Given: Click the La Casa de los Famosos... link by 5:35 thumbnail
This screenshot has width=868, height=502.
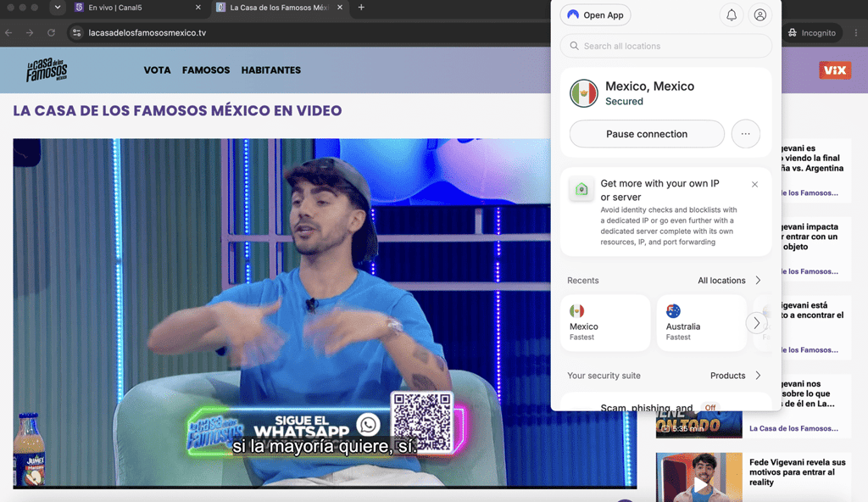Looking at the screenshot, I should click(793, 428).
